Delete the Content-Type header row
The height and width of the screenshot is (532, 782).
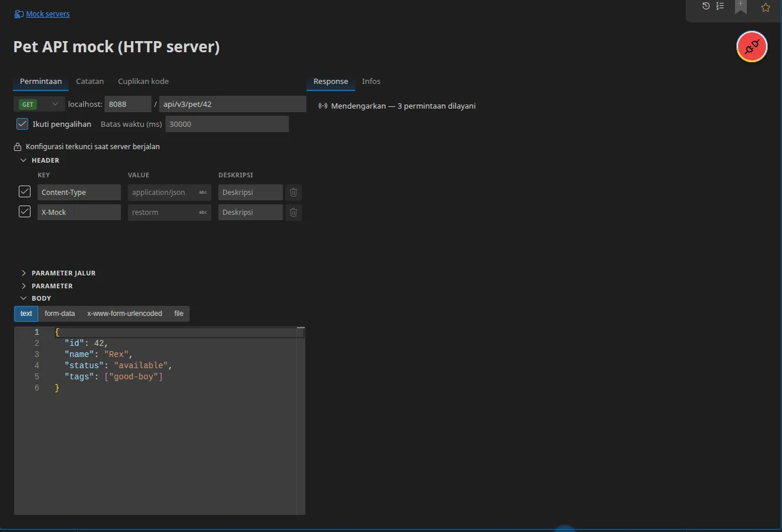pyautogui.click(x=294, y=193)
